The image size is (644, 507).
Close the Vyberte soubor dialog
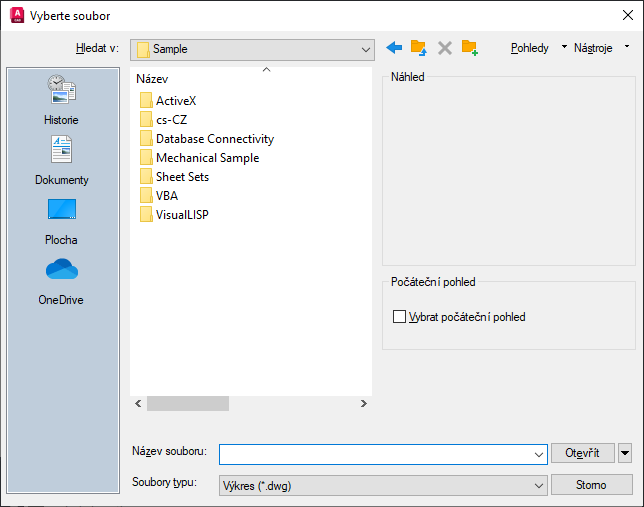pos(628,16)
